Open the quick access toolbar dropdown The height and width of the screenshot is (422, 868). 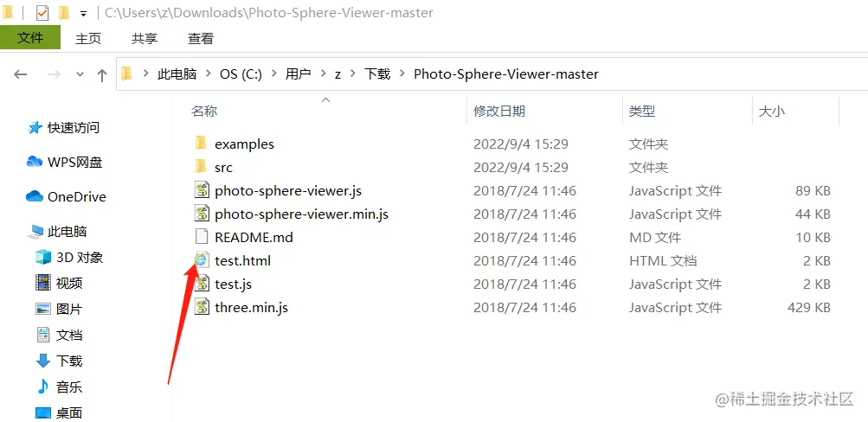pos(84,13)
